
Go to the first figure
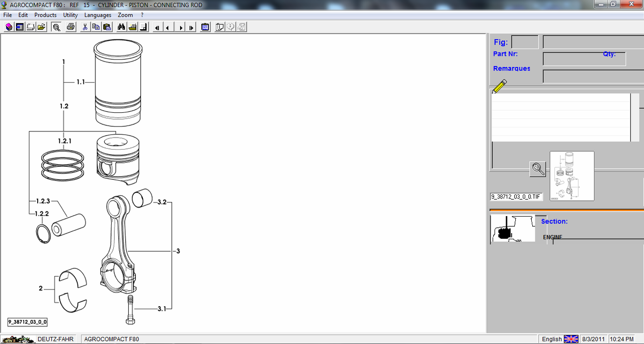click(157, 27)
